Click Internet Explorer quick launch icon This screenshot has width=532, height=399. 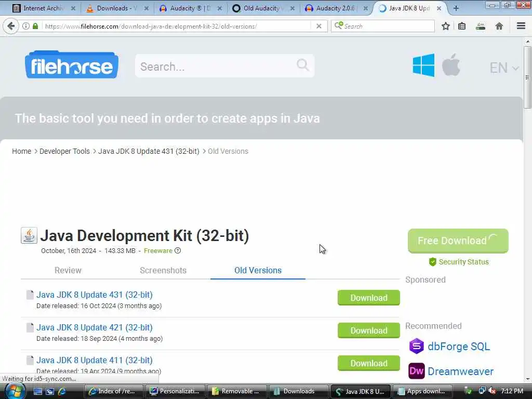pyautogui.click(x=62, y=391)
